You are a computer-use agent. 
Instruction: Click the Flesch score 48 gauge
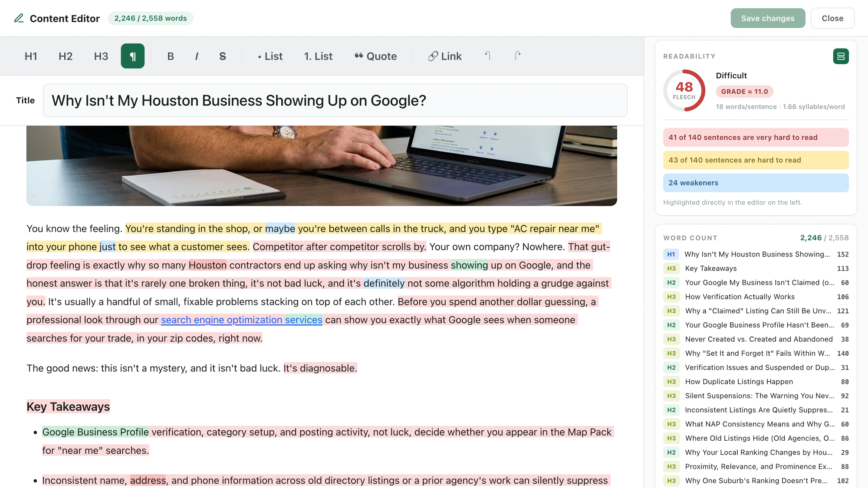(684, 90)
